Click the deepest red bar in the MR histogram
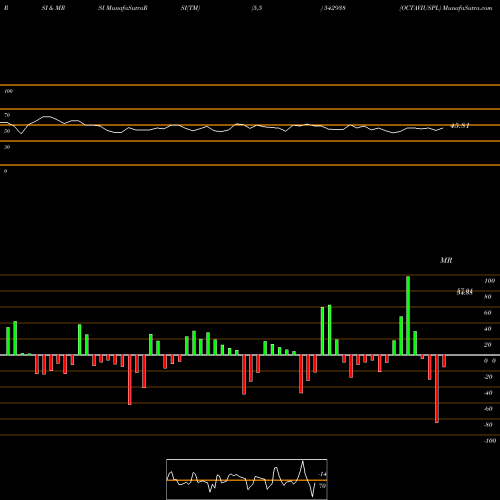Viewport: 500px width, 500px height. (437, 389)
